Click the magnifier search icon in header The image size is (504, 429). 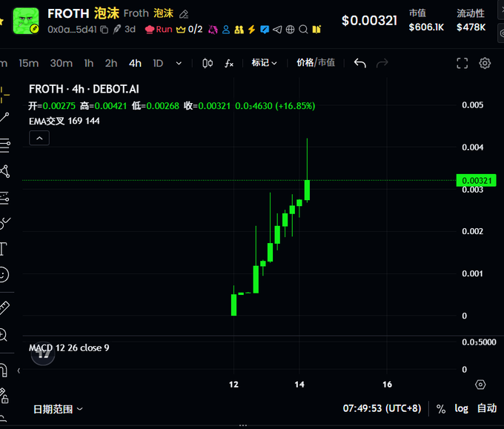coord(303,30)
